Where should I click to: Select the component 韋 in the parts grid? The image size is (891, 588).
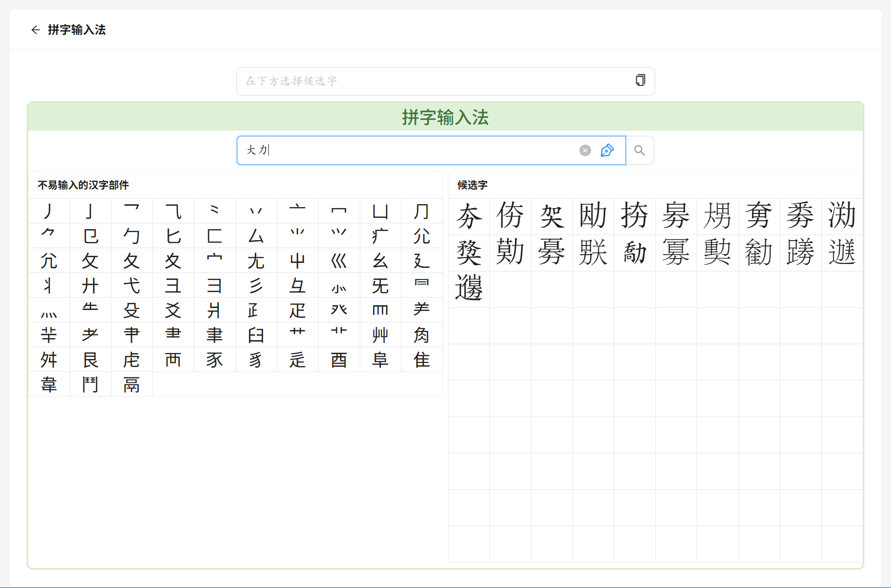click(x=49, y=384)
